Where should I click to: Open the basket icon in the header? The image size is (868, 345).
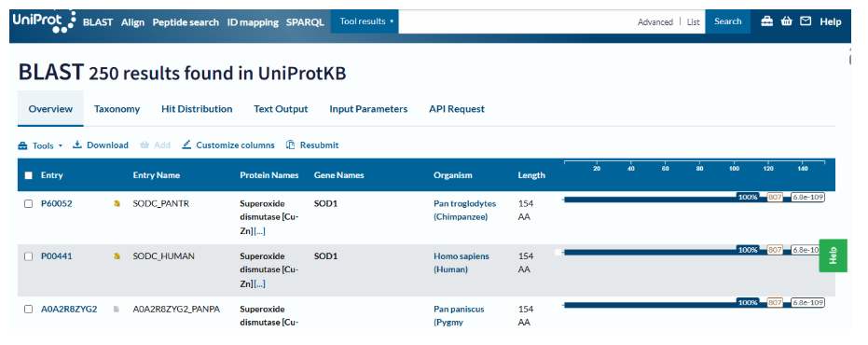coord(787,21)
